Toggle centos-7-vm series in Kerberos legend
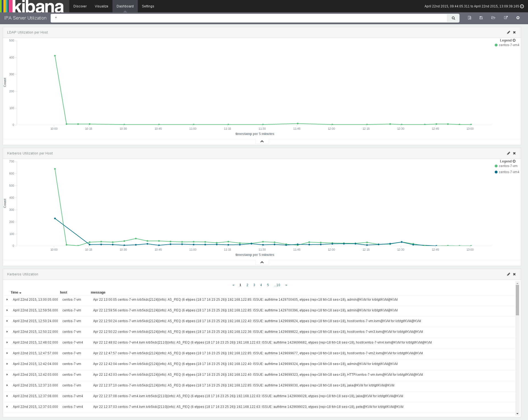This screenshot has width=528, height=420. coord(508,166)
